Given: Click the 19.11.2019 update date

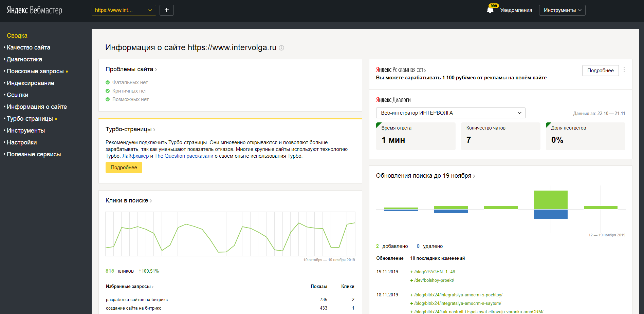Looking at the screenshot, I should tap(387, 272).
